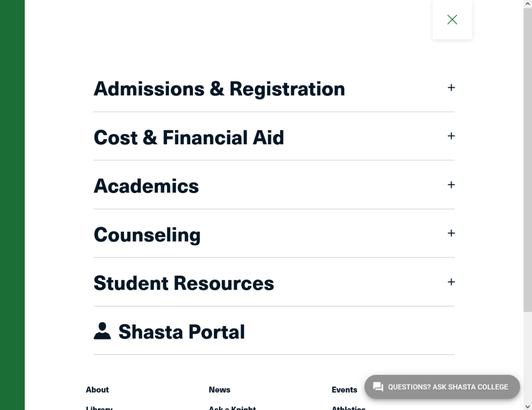This screenshot has height=410, width=532.
Task: Open the Events link
Action: click(344, 390)
